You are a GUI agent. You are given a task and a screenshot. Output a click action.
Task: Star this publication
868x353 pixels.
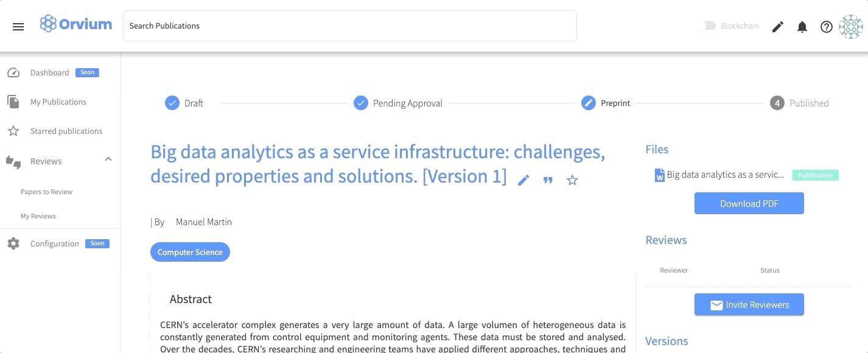(572, 180)
